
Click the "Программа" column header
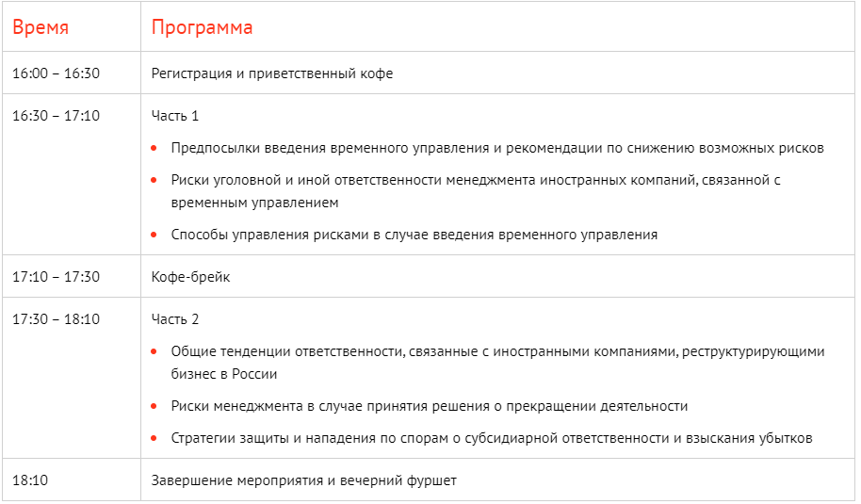[202, 27]
